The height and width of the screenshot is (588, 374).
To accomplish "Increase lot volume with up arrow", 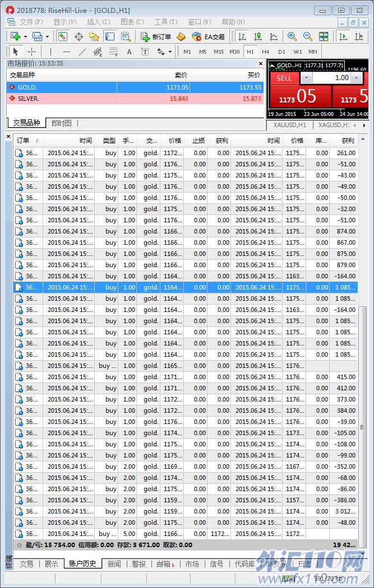I will point(357,78).
